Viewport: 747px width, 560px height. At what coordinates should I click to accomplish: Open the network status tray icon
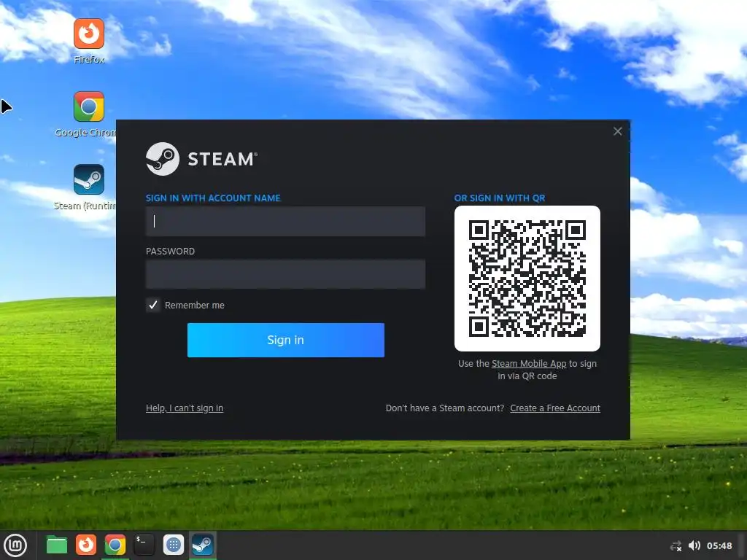point(676,546)
